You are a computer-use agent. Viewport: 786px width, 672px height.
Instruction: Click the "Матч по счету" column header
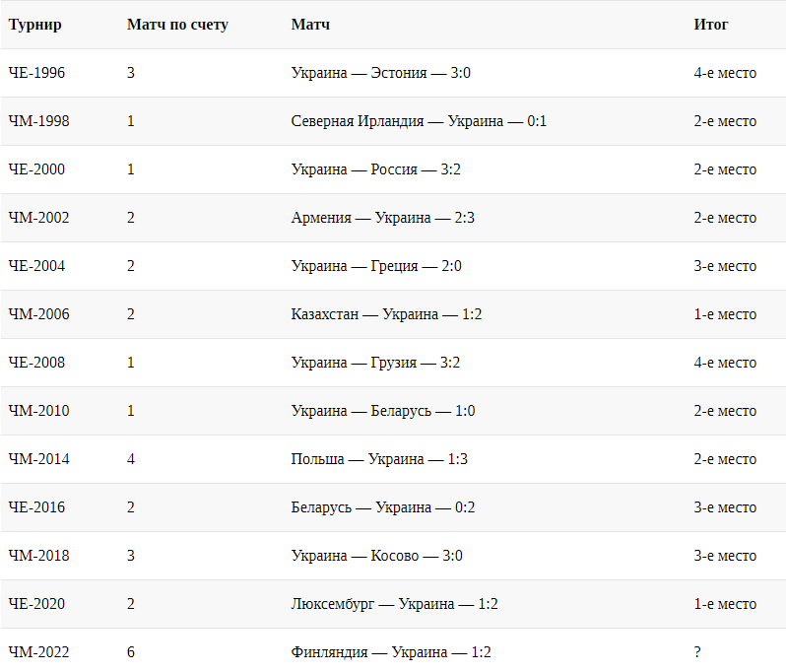click(177, 25)
